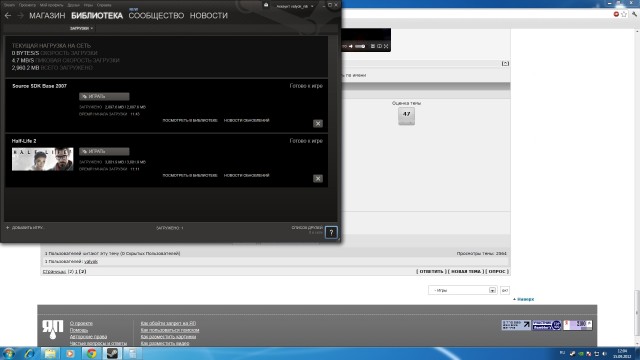Open the Steam menu in the menu bar
The height and width of the screenshot is (360, 640).
9,5
